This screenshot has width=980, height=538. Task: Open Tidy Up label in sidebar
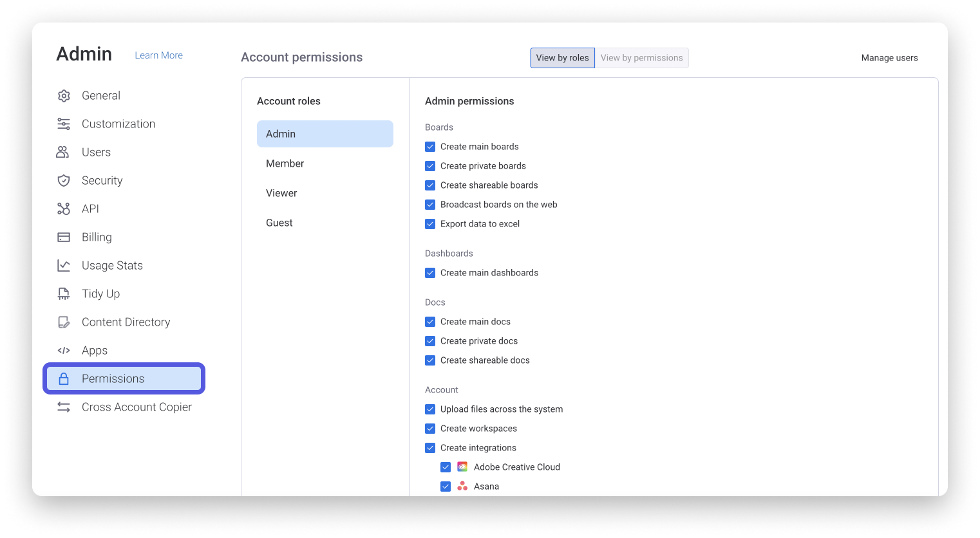(101, 294)
